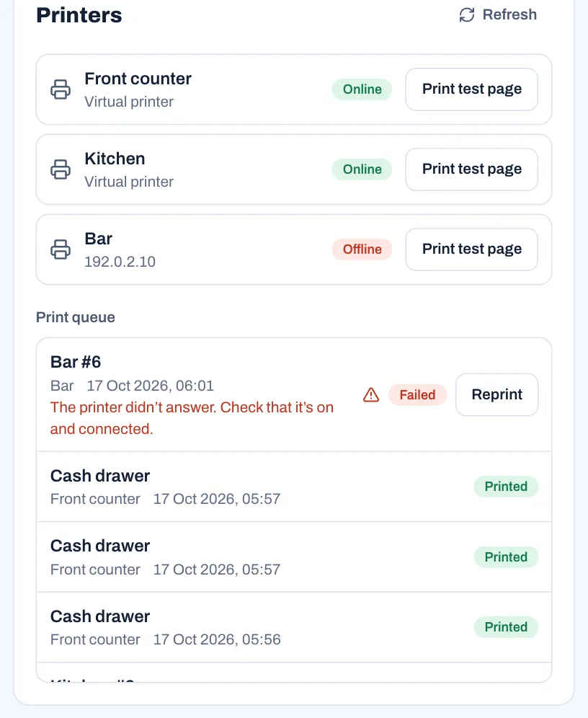Image resolution: width=588 pixels, height=718 pixels.
Task: Click the Refresh label text
Action: click(509, 14)
